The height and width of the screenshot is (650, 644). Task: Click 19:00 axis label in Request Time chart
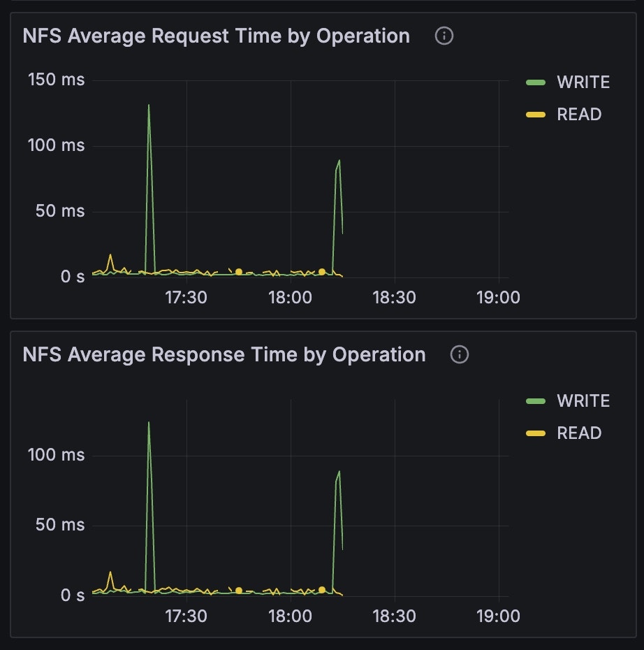coord(498,298)
